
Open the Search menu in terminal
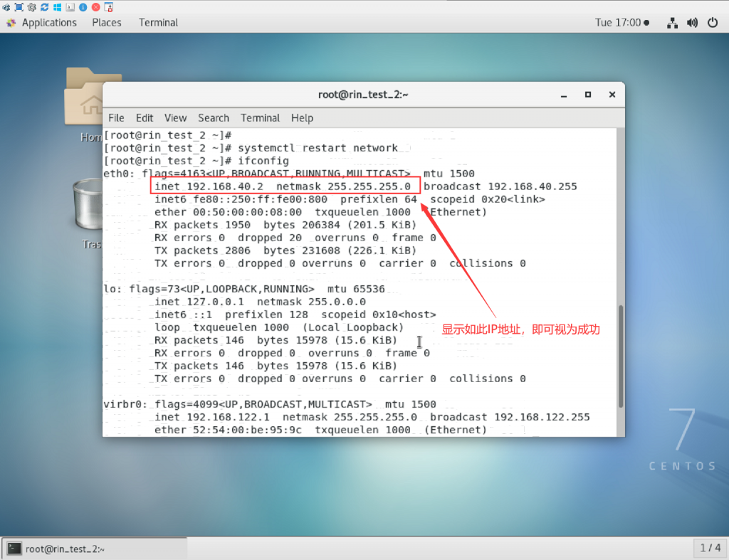214,118
